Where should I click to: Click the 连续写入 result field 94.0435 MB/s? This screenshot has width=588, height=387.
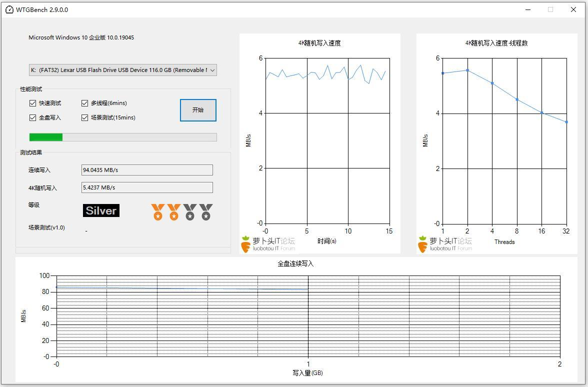[x=147, y=170]
